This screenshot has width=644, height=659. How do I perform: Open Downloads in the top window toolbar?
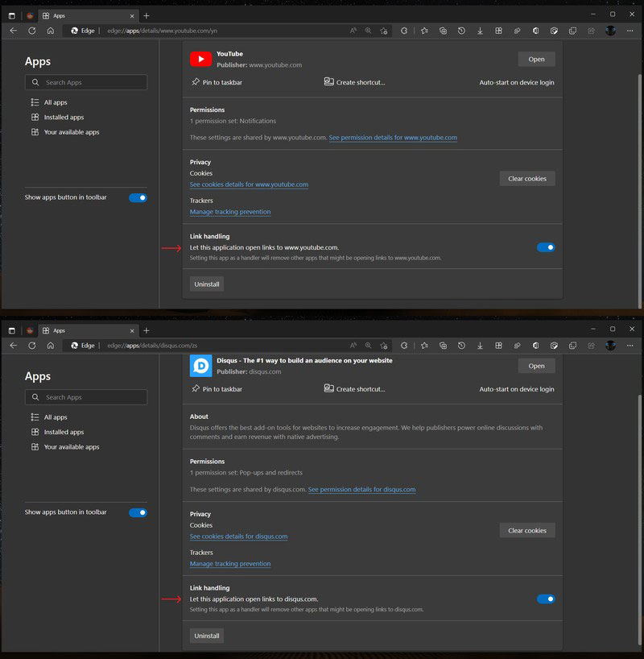click(480, 31)
